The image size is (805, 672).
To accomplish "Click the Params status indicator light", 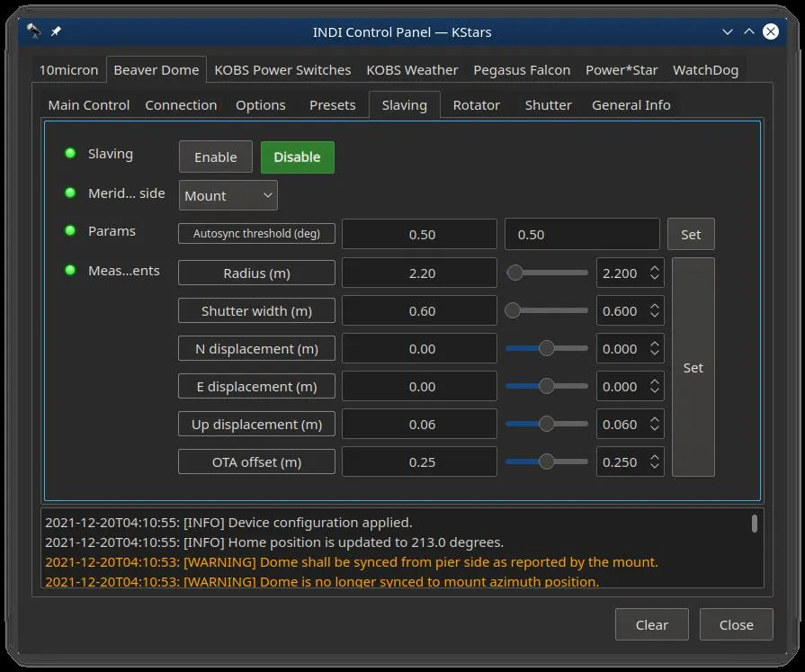I will [x=70, y=230].
